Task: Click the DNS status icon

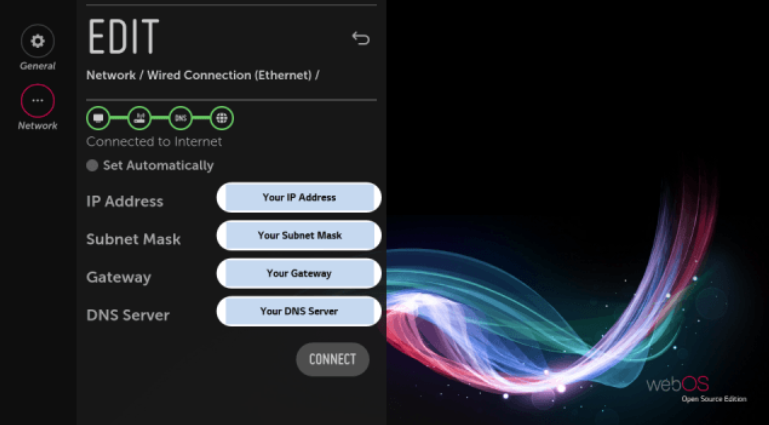Action: (x=180, y=118)
